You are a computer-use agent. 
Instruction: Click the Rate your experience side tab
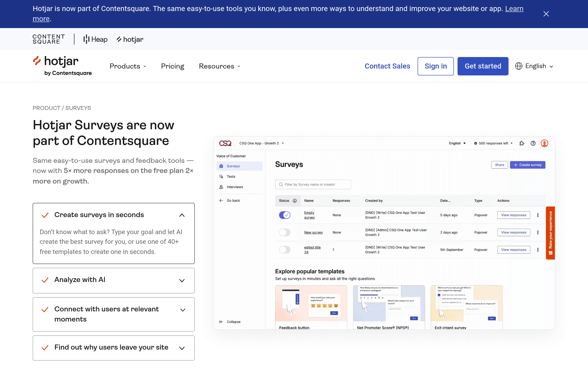(x=550, y=233)
